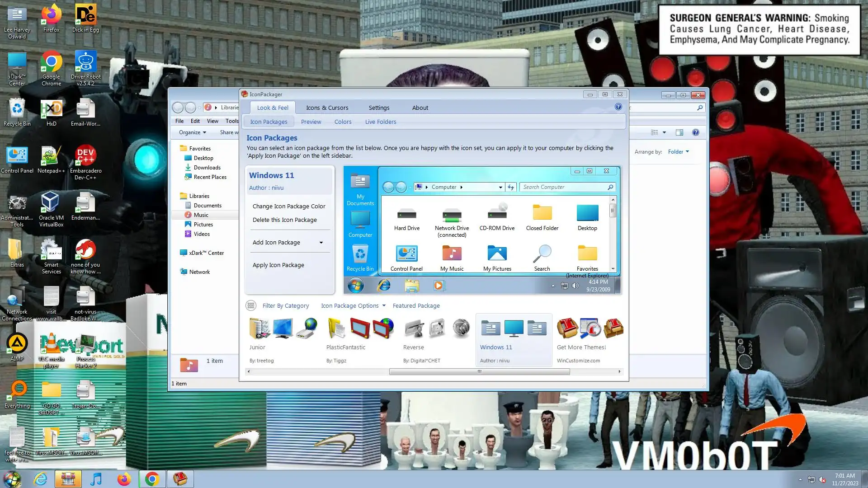Screen dimensions: 868x488
Task: Open the Featured Package link
Action: pyautogui.click(x=416, y=306)
